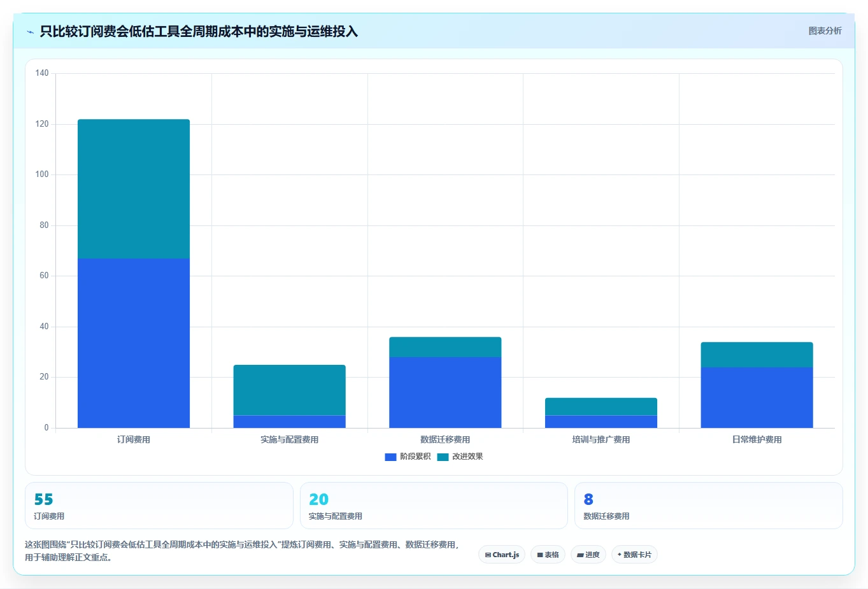Click the 数据卡片 chip sparkle icon

(x=620, y=555)
